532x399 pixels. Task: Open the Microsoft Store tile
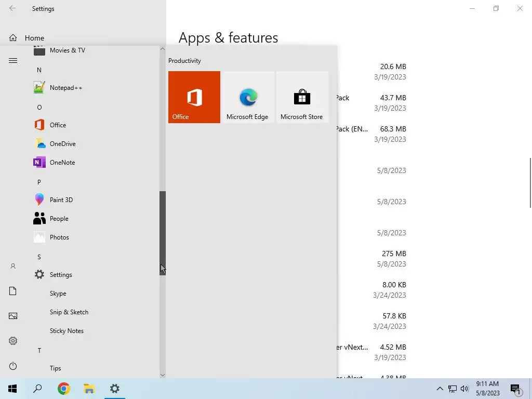302,97
